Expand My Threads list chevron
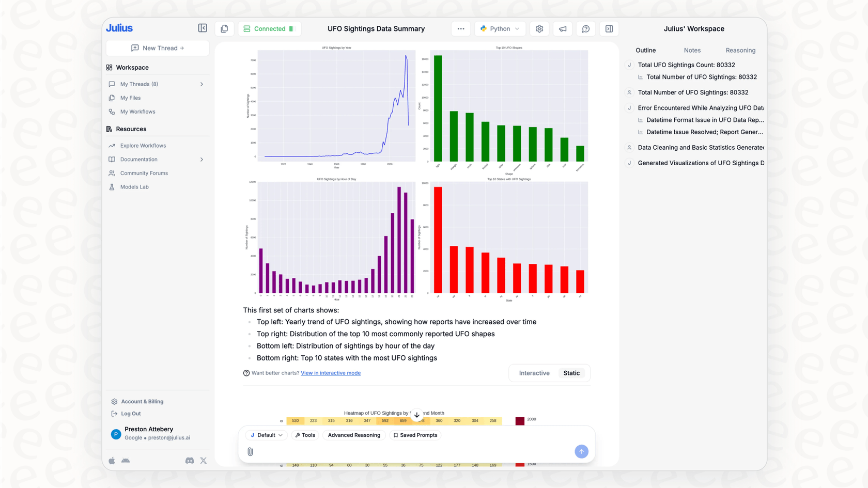Image resolution: width=868 pixels, height=488 pixels. [202, 84]
